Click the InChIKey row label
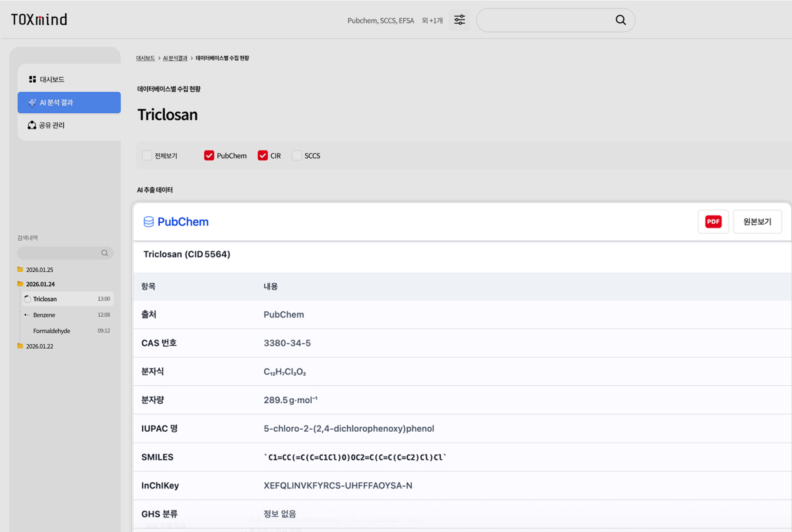This screenshot has height=532, width=792. [160, 486]
